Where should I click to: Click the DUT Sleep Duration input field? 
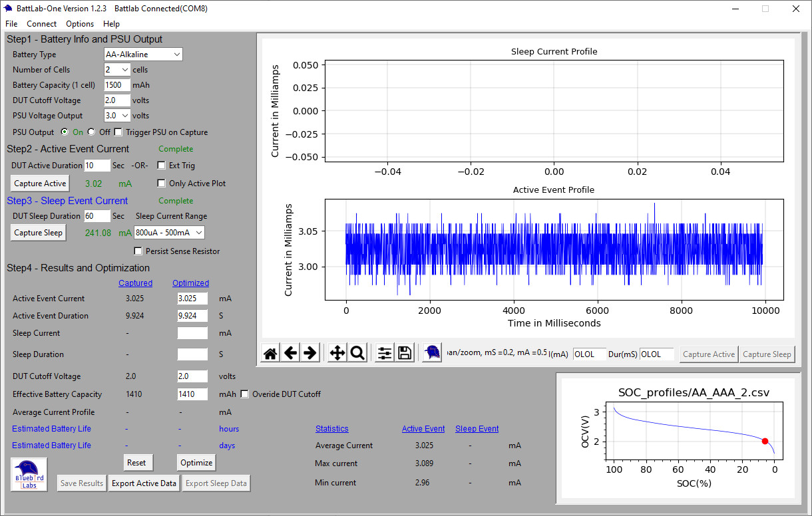pos(97,216)
